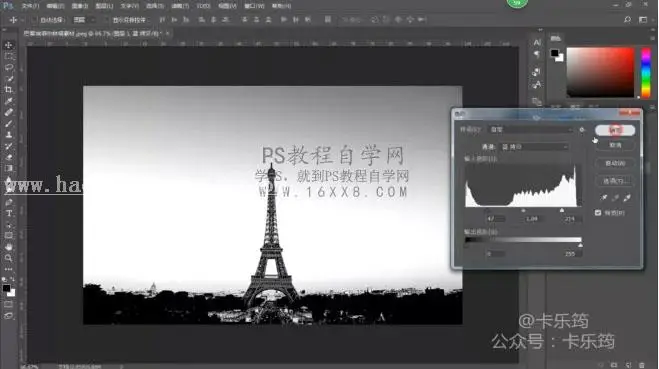Screen dimensions: 659x369
Task: Open the Image (图像) menu
Action: [x=79, y=6]
